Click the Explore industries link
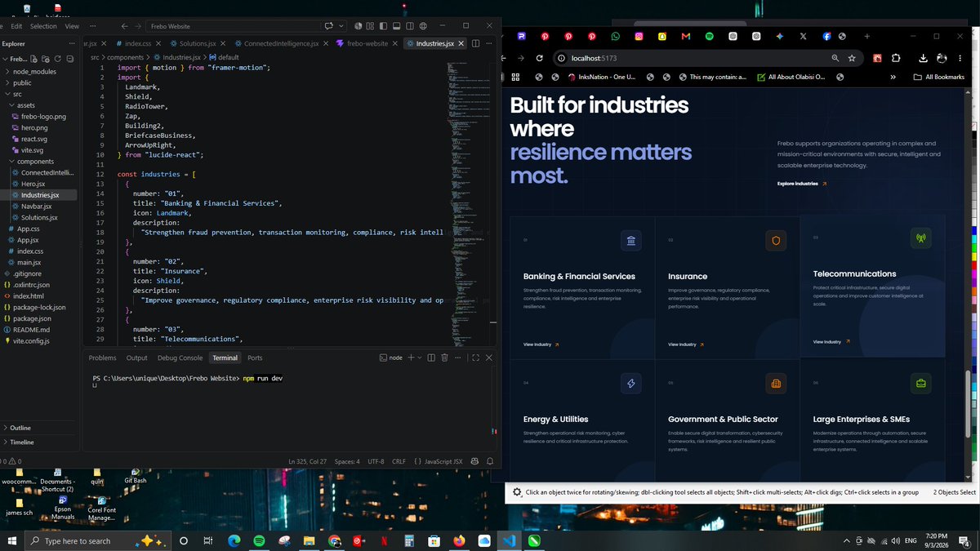980x551 pixels. (x=802, y=184)
